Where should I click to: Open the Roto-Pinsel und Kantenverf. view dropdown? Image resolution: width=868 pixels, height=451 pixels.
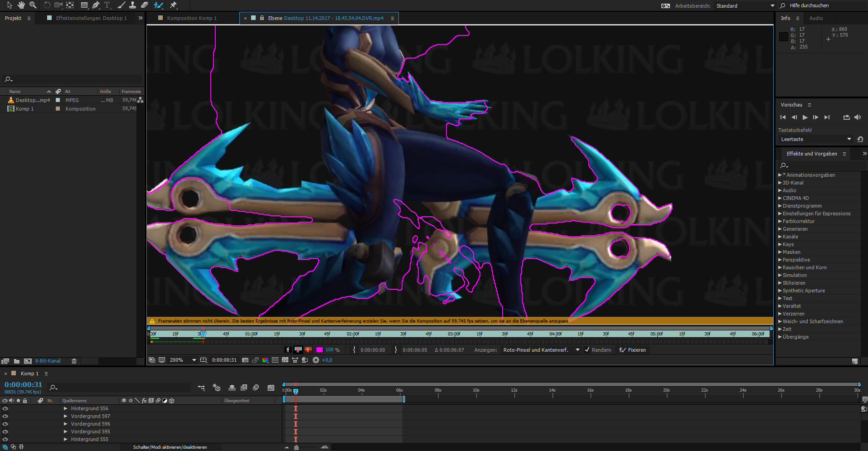pyautogui.click(x=541, y=350)
